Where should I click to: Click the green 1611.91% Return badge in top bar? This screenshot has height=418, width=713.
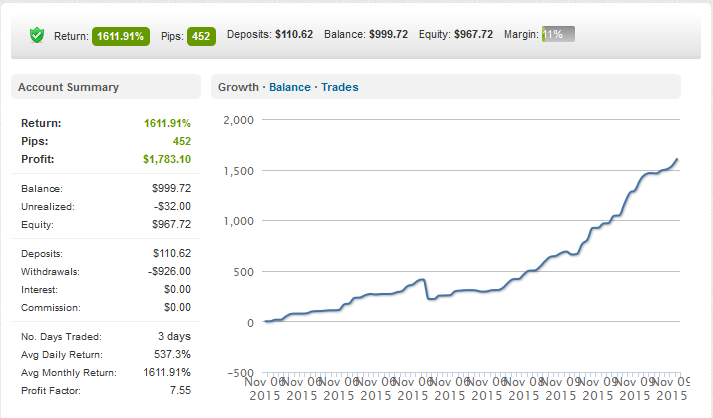tap(122, 35)
